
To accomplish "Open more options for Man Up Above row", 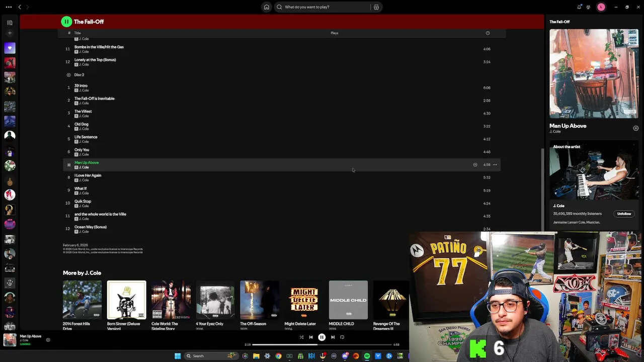I will 495,165.
